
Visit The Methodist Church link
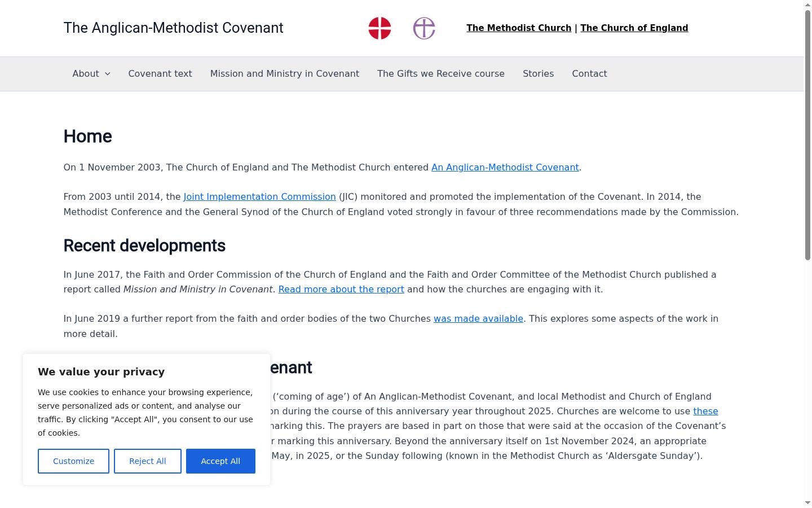[519, 28]
